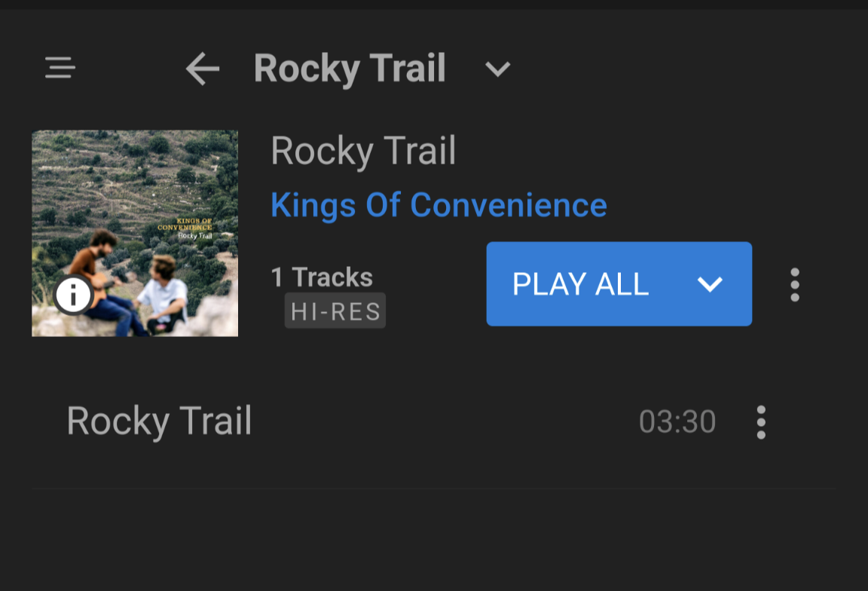Show album info via the cover's info icon
The image size is (868, 591).
click(x=73, y=295)
